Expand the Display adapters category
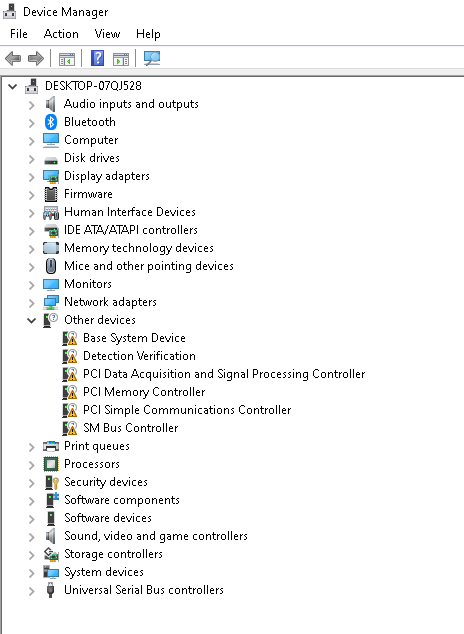The width and height of the screenshot is (464, 634). coord(32,177)
